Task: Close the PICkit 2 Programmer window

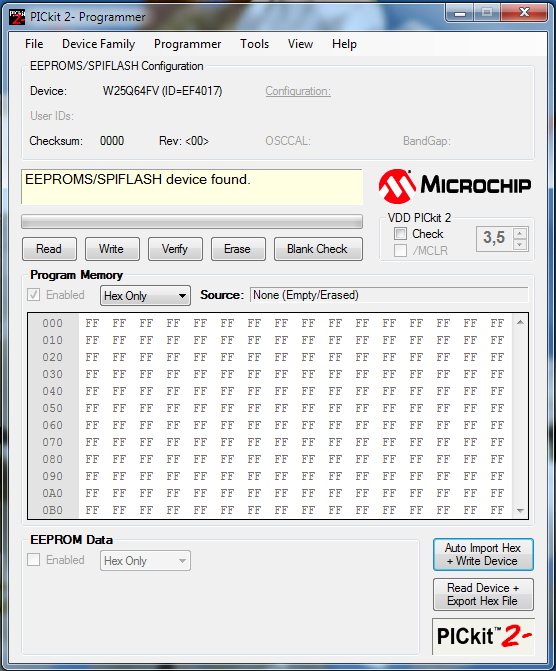Action: click(x=524, y=12)
